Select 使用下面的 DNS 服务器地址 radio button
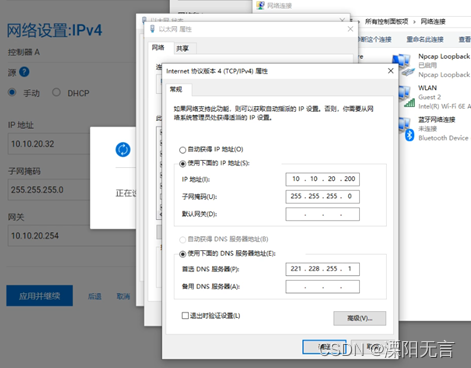This screenshot has height=368, width=471. coord(182,254)
